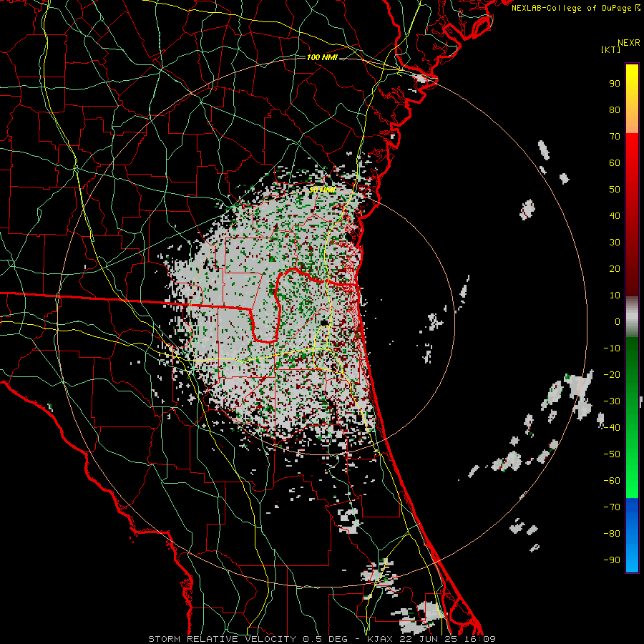Click the 50 NMI range ring label
Image resolution: width=644 pixels, height=644 pixels.
click(323, 190)
